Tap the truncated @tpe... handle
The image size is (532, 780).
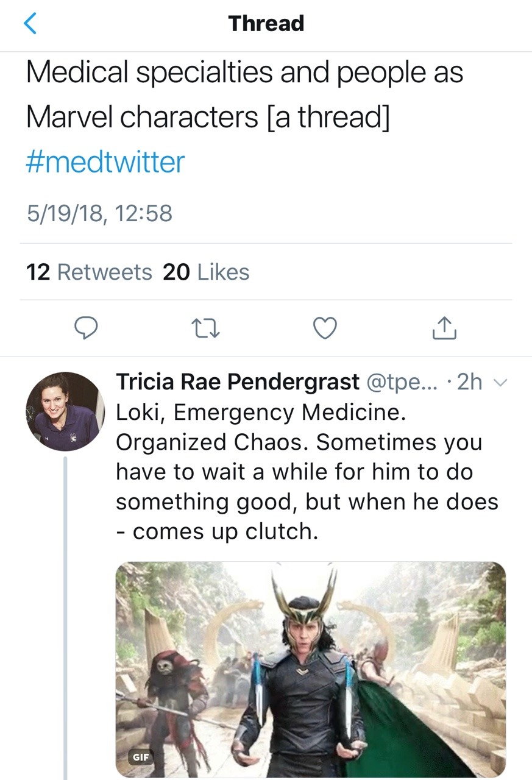point(401,382)
